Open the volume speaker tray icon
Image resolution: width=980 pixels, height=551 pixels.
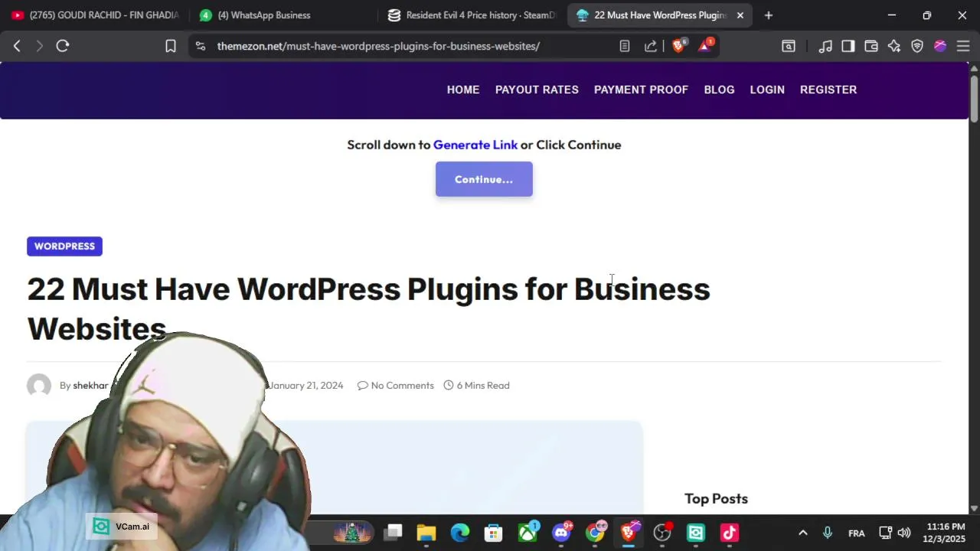904,533
